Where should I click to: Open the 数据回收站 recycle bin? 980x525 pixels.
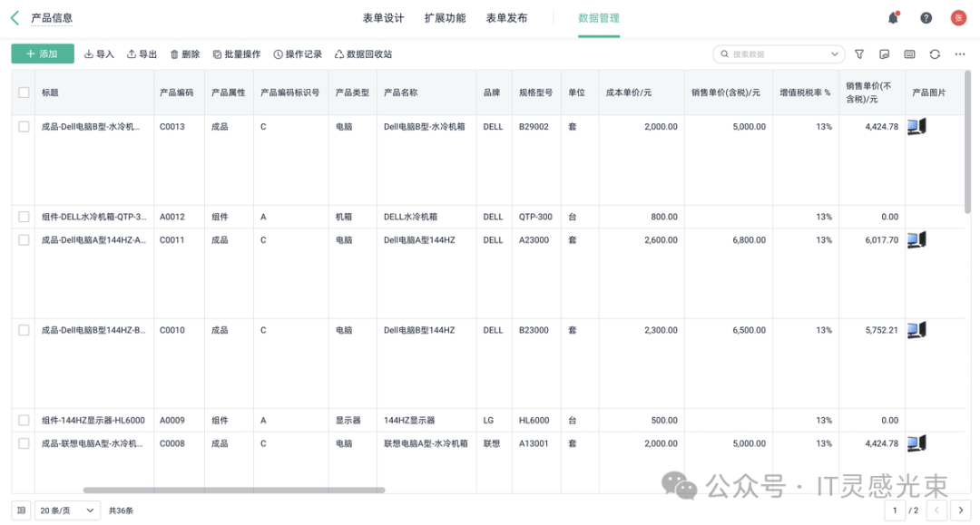[363, 54]
